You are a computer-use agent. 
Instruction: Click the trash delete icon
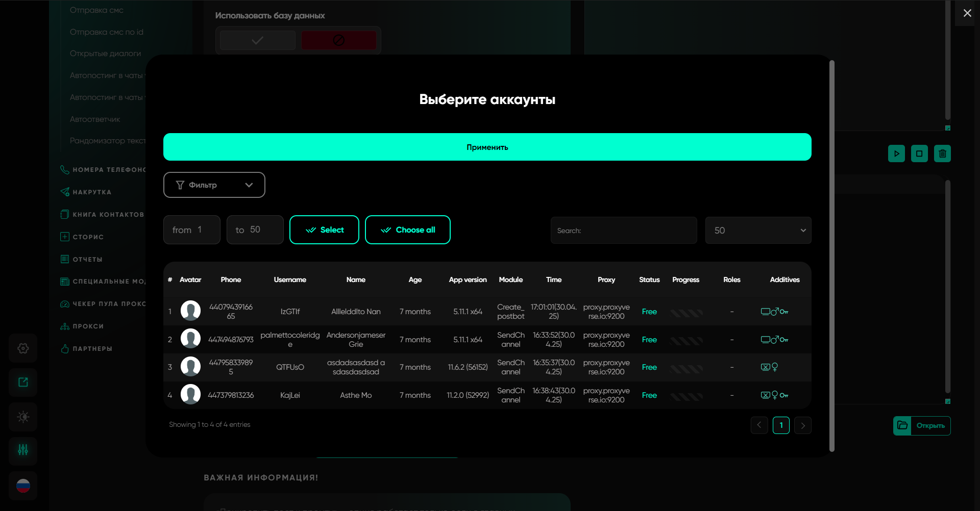[x=942, y=154]
